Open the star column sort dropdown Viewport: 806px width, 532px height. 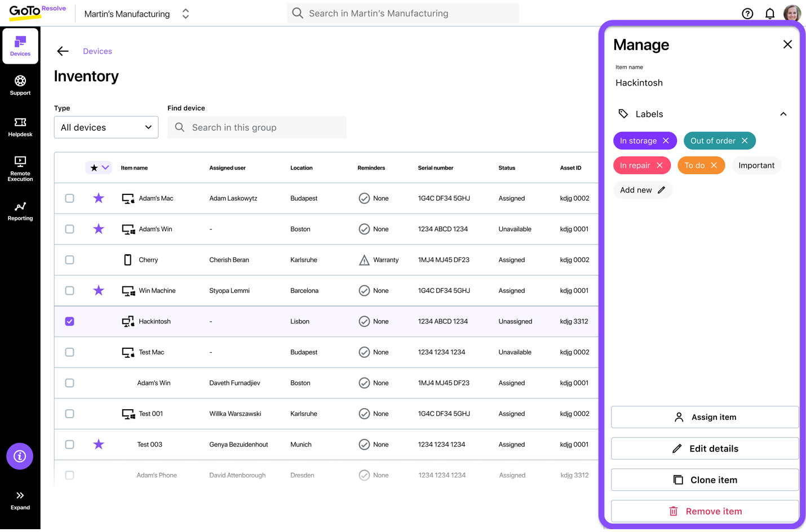[x=99, y=167]
